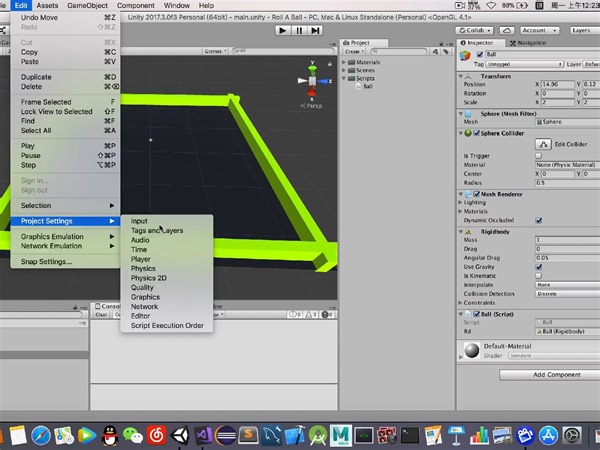Click the Position X field showing 14.96
Image resolution: width=600 pixels, height=450 pixels.
pyautogui.click(x=558, y=84)
